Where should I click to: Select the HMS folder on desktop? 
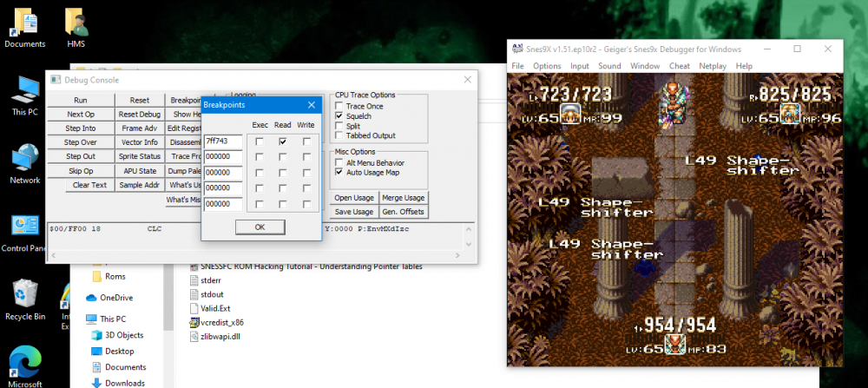coord(76,23)
